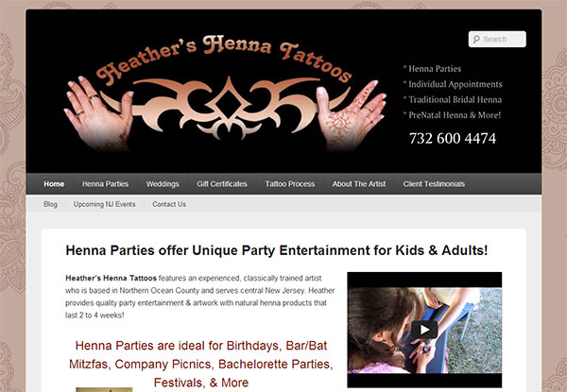Open the Contact Us page
This screenshot has height=392, width=567.
(x=169, y=204)
